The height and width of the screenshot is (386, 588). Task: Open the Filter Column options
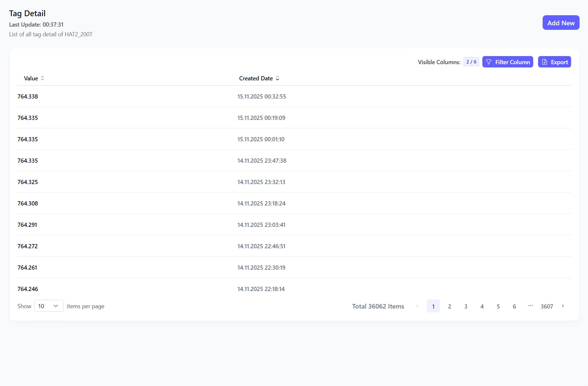508,62
